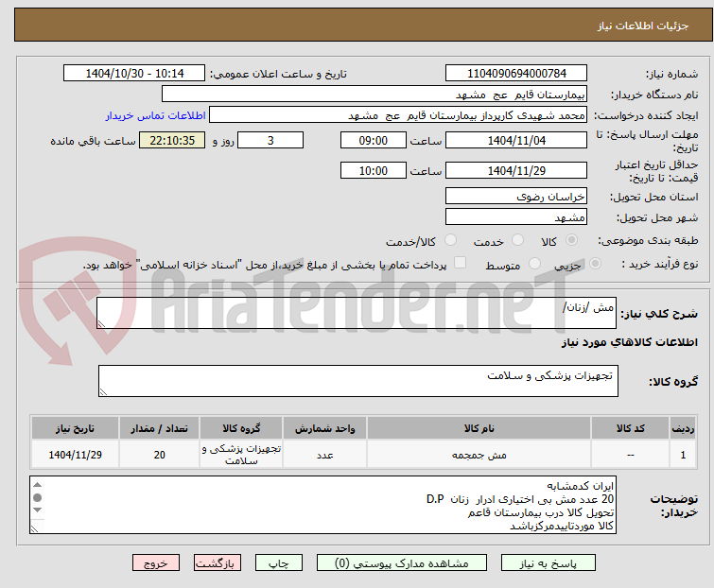The width and height of the screenshot is (714, 588).
Task: Click the خروج exit button
Action: 156,563
